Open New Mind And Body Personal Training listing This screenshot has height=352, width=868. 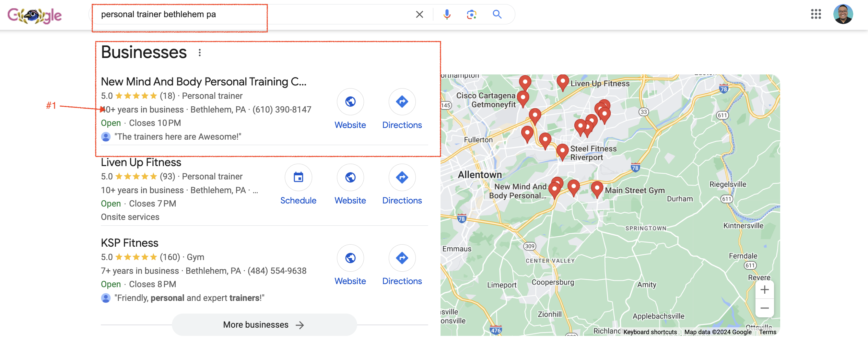(x=203, y=82)
